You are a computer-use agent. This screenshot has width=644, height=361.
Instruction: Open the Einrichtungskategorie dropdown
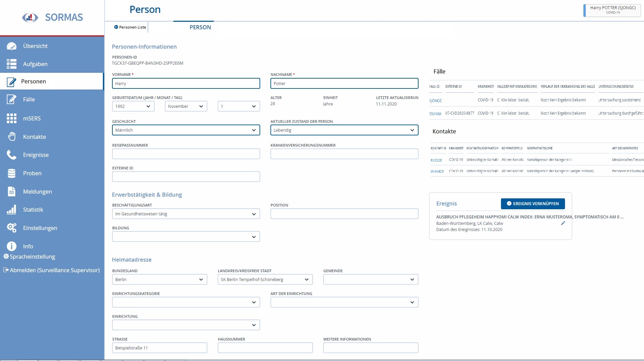tap(186, 302)
